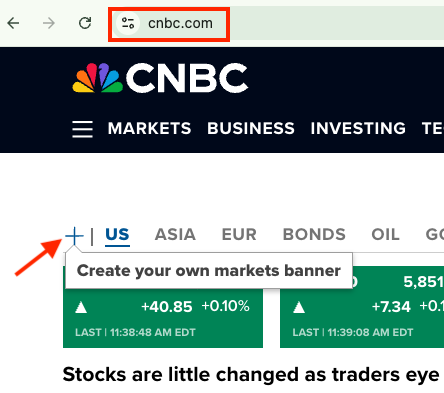Switch to the ASIA markets tab

[175, 234]
